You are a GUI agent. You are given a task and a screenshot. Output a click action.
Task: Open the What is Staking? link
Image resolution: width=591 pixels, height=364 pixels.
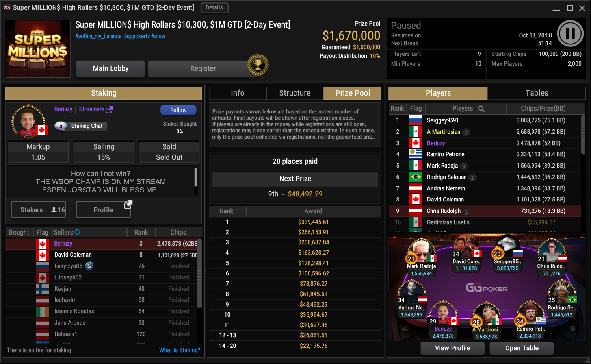pos(180,350)
